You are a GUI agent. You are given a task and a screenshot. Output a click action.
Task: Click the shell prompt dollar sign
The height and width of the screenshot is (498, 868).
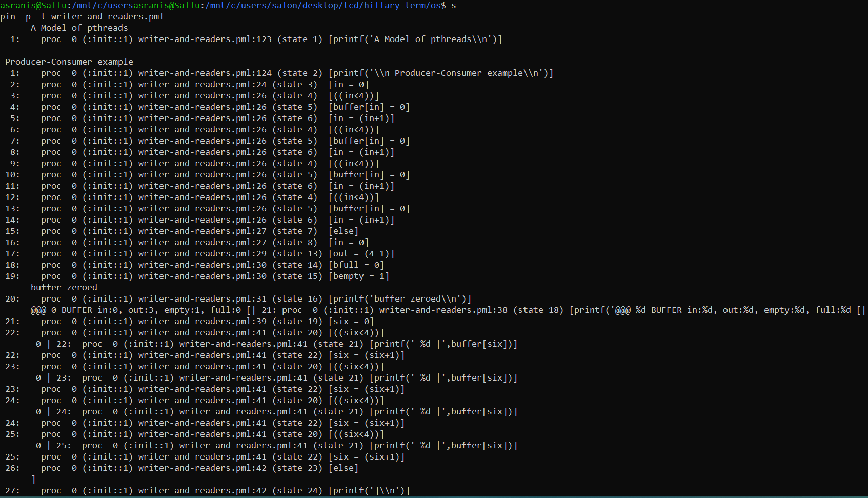[443, 6]
